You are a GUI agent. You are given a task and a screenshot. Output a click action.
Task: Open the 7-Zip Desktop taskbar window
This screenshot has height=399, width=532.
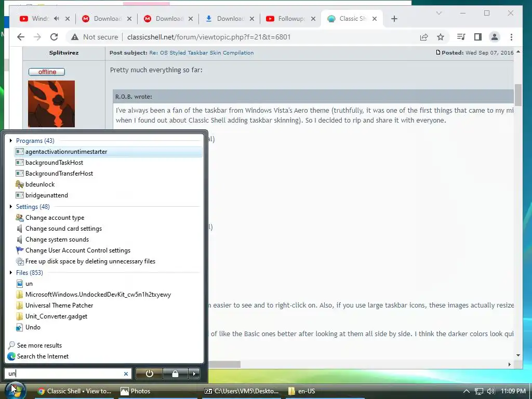242,391
